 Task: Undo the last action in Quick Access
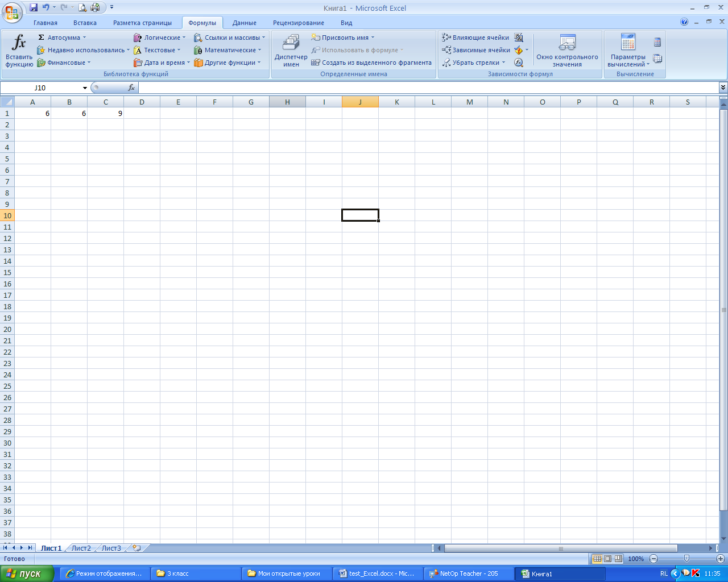tap(45, 7)
